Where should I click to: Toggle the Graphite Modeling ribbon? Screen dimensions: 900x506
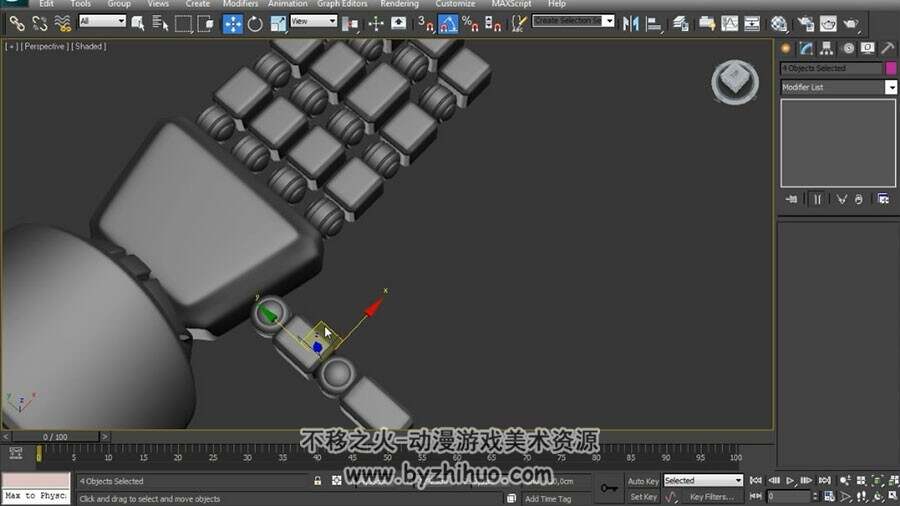[x=707, y=24]
